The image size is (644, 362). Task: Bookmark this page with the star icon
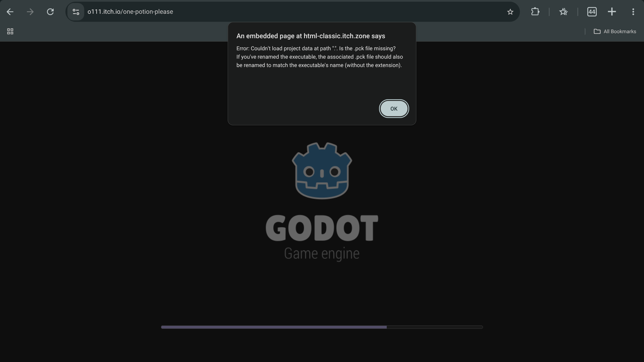coord(510,12)
